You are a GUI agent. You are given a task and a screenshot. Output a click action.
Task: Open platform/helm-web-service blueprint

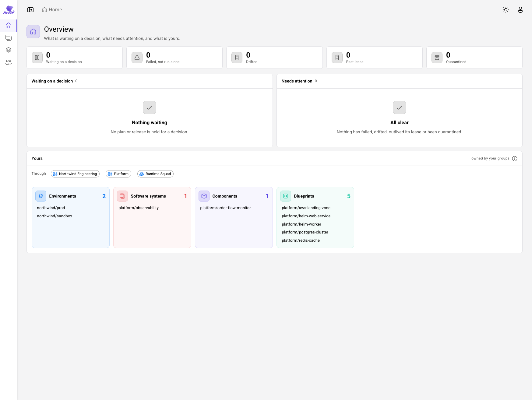pos(306,216)
